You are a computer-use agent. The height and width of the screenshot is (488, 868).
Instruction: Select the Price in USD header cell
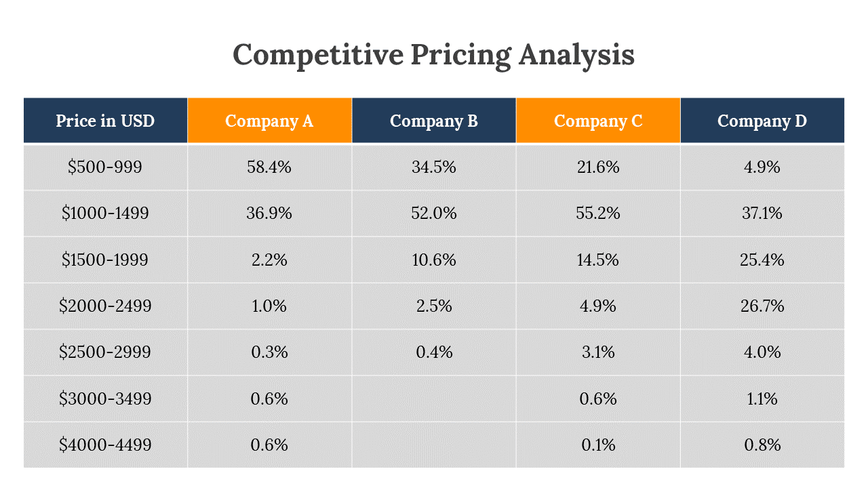[x=105, y=121]
